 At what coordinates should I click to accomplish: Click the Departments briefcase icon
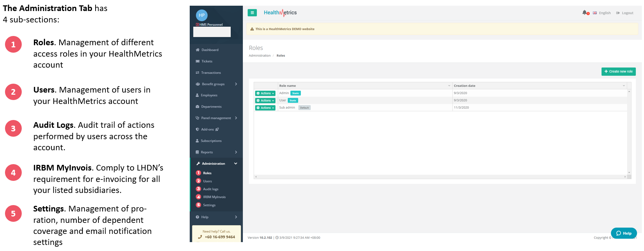point(198,107)
